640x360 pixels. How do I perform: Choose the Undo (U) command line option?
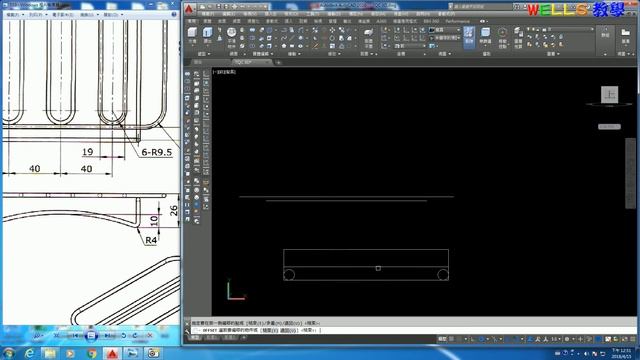pyautogui.click(x=289, y=330)
